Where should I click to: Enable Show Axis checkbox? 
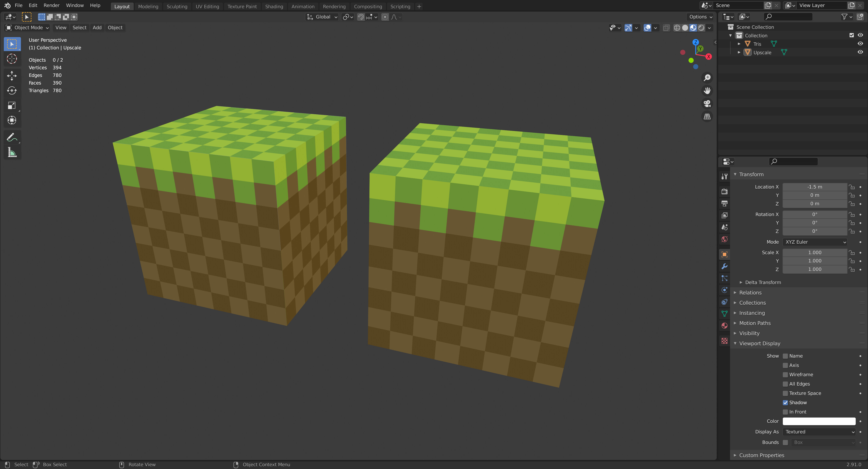(785, 366)
